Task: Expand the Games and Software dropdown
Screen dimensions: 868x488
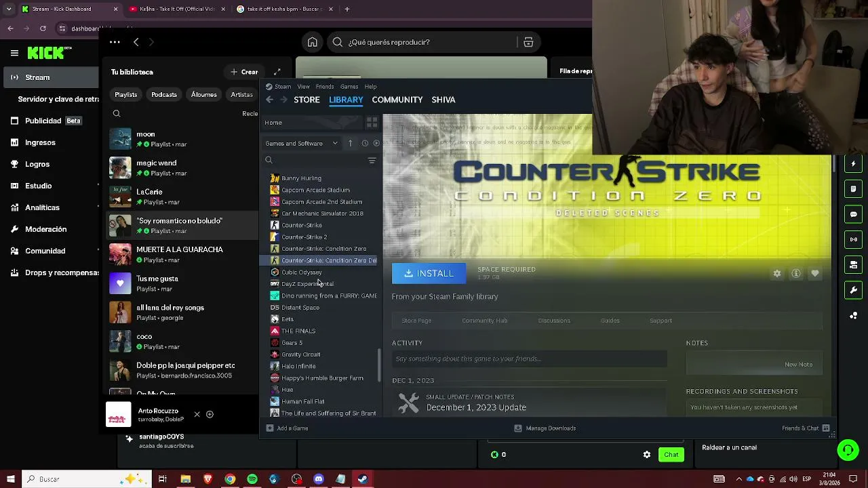Action: (301, 143)
